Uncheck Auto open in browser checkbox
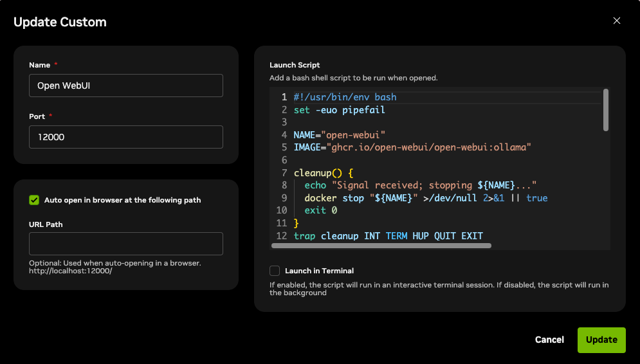 pos(35,200)
